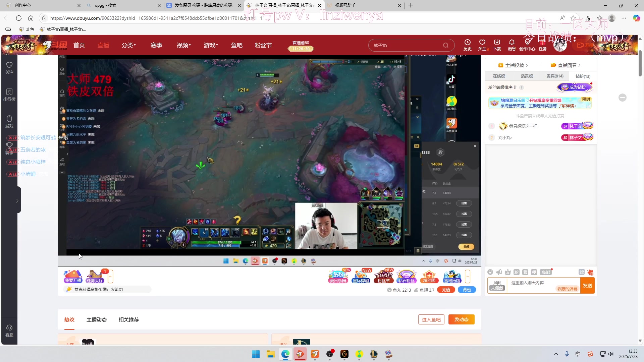644x362 pixels.
Task: Open 主播投稿 chevron link
Action: pos(513,65)
